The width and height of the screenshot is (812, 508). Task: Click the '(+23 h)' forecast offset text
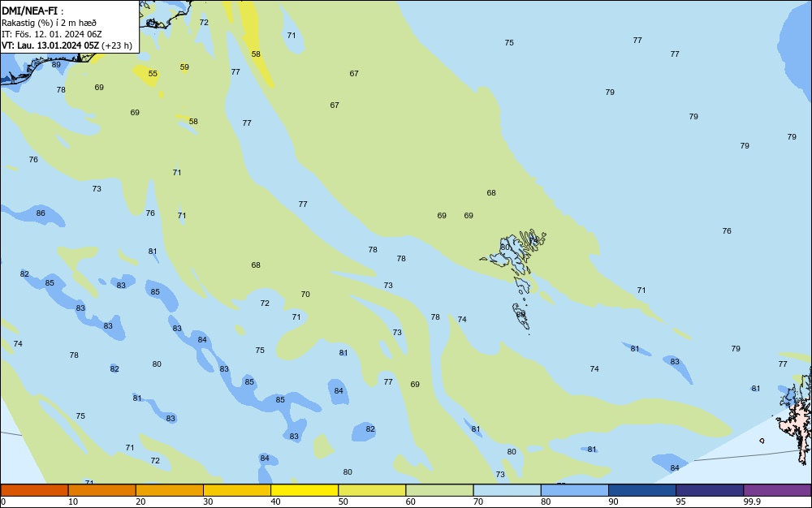click(117, 45)
